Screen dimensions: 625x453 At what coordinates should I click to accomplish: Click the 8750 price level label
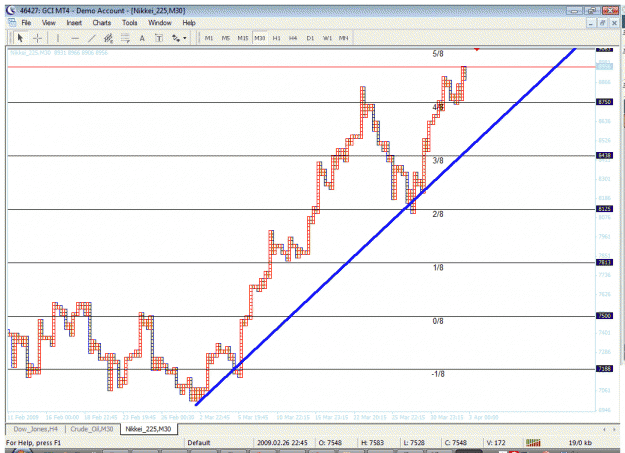604,102
